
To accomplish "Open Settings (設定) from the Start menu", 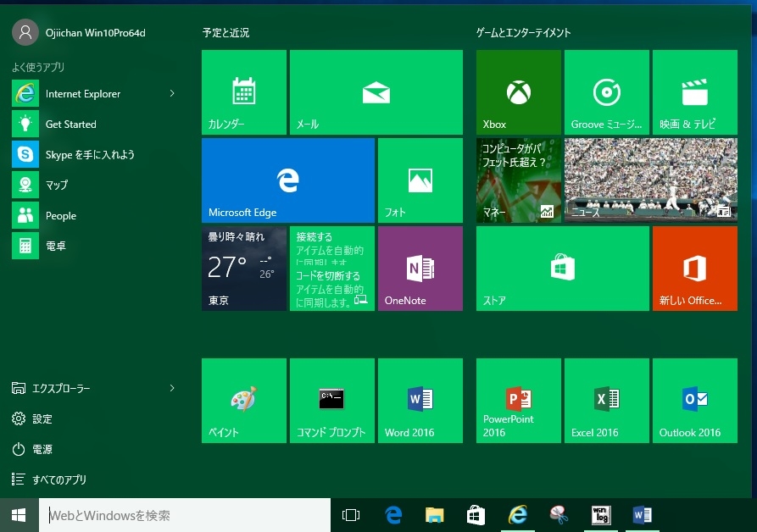I will pyautogui.click(x=42, y=418).
